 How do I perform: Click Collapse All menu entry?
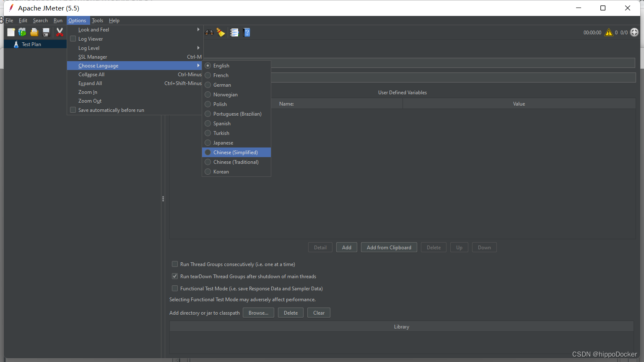tap(135, 75)
